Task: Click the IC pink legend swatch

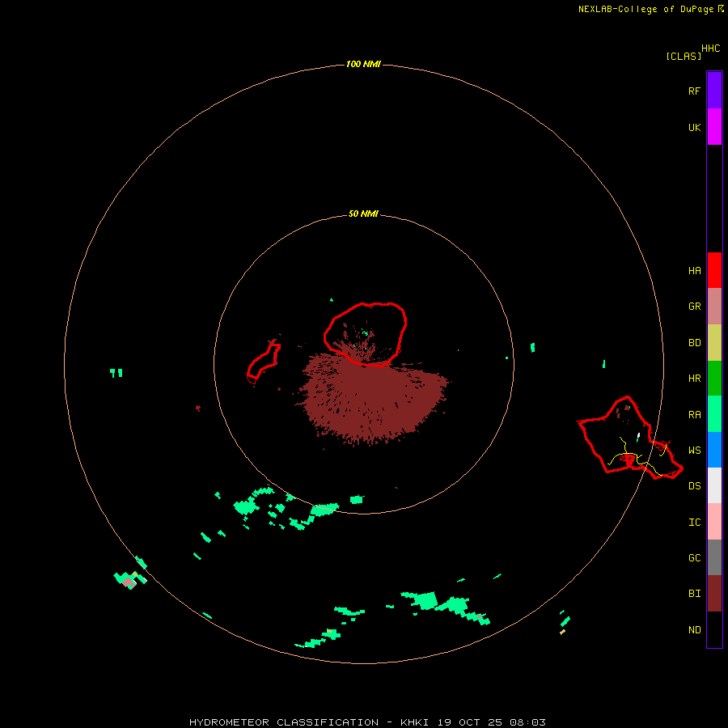Action: click(714, 522)
